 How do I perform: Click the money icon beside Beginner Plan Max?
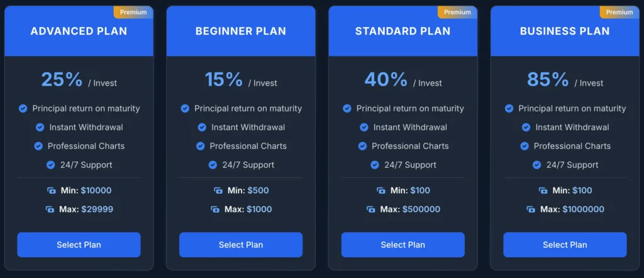(215, 209)
